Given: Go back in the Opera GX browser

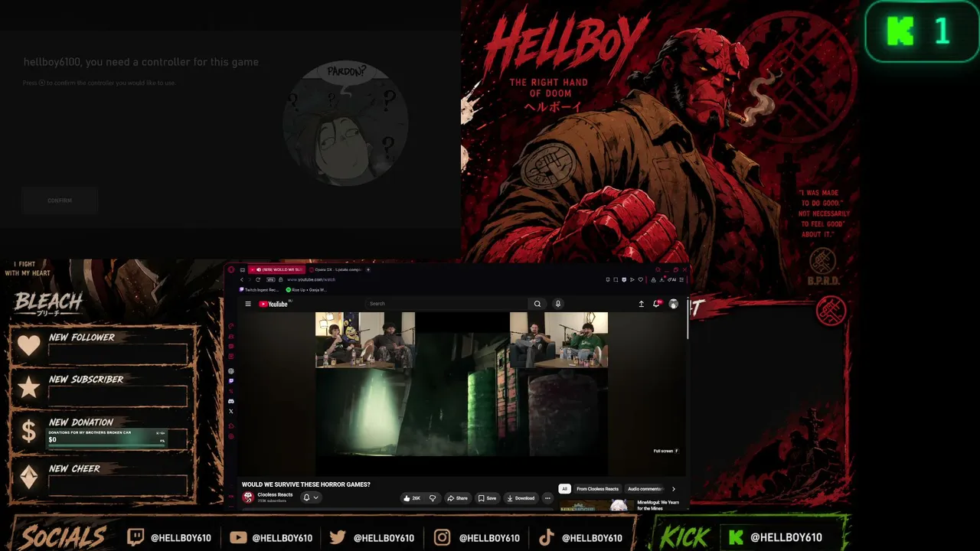Looking at the screenshot, I should [242, 279].
